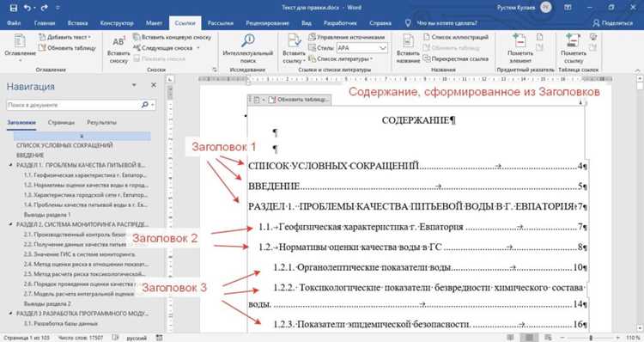The image size is (644, 342).
Task: Open the Разработчик tab
Action: pyautogui.click(x=340, y=23)
